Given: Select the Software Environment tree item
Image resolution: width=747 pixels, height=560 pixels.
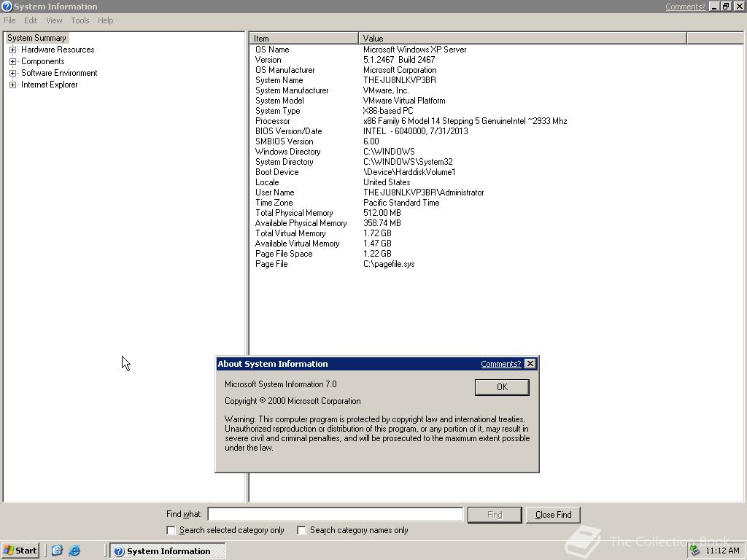Looking at the screenshot, I should 59,73.
